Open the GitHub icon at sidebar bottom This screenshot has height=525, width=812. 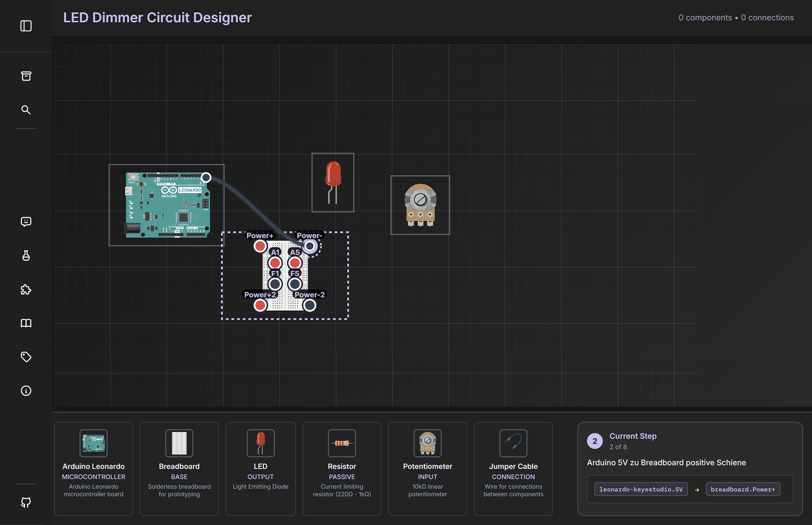(x=26, y=502)
